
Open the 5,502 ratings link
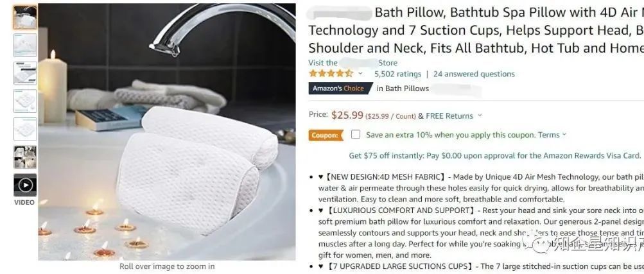pyautogui.click(x=397, y=74)
